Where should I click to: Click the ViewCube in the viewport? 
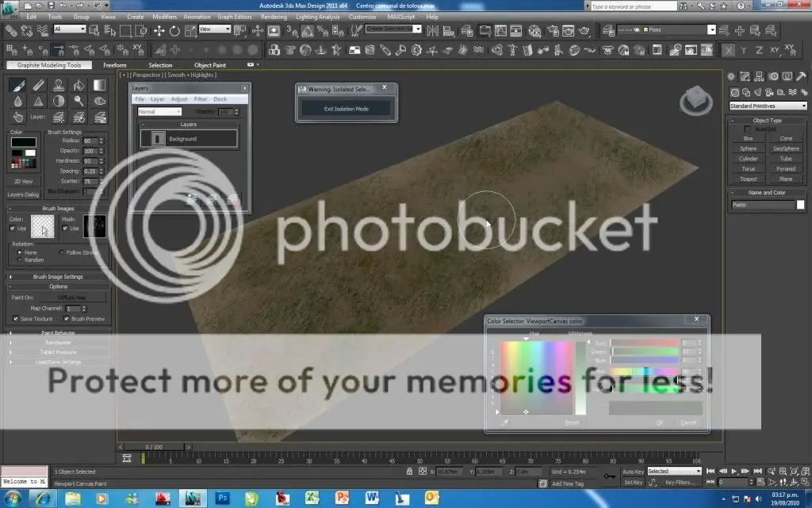(x=691, y=100)
